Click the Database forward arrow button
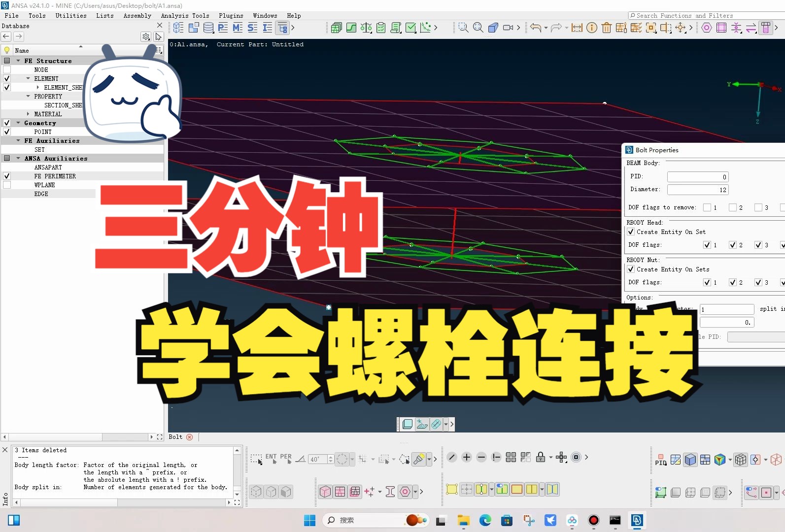The image size is (785, 532). (18, 36)
